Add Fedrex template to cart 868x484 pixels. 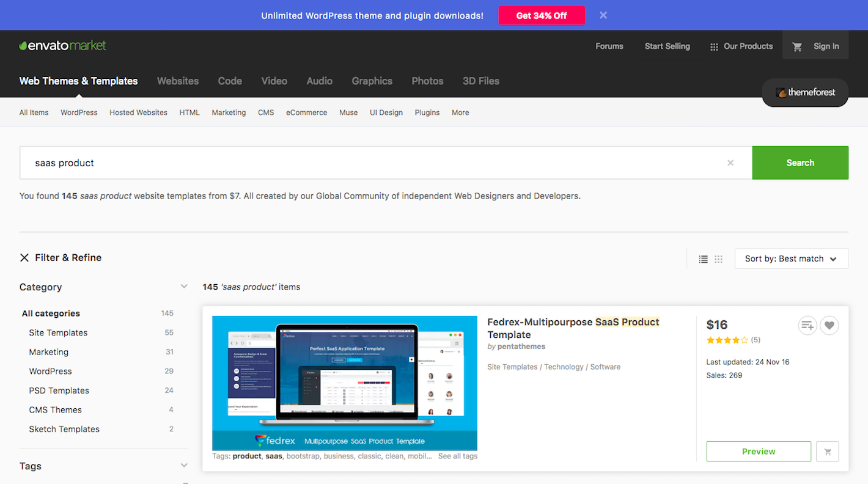coord(828,452)
